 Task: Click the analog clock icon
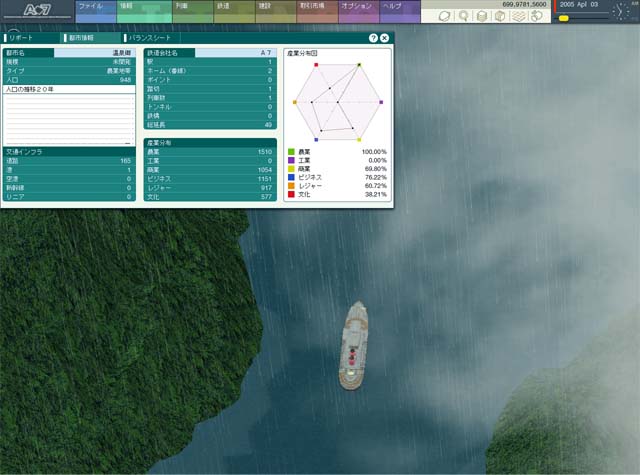coord(621,11)
